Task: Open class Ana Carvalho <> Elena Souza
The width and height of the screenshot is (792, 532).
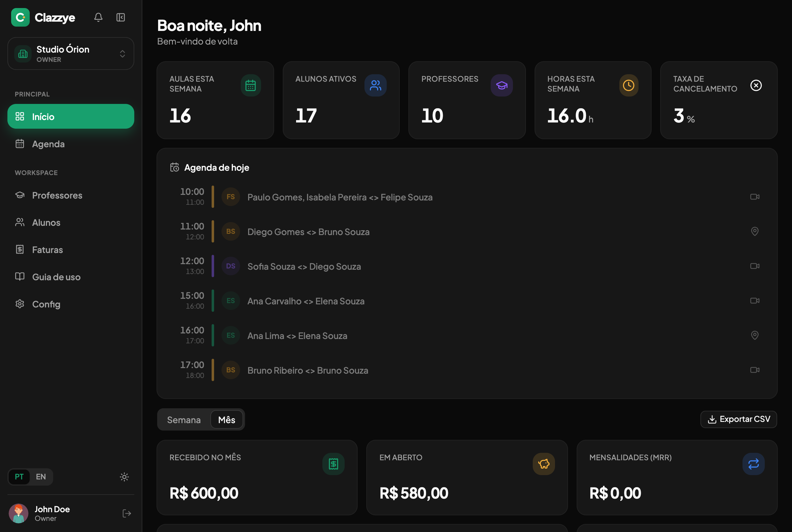Action: [467, 301]
